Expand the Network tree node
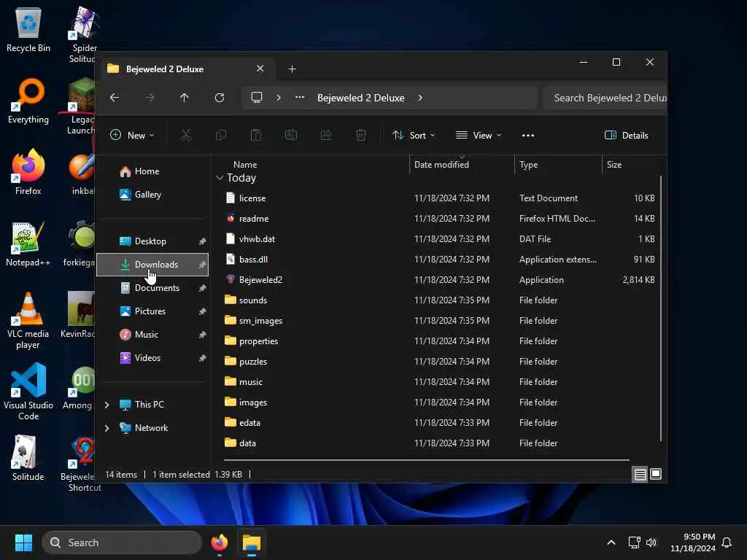Screen dimensions: 747x560 [x=107, y=428]
